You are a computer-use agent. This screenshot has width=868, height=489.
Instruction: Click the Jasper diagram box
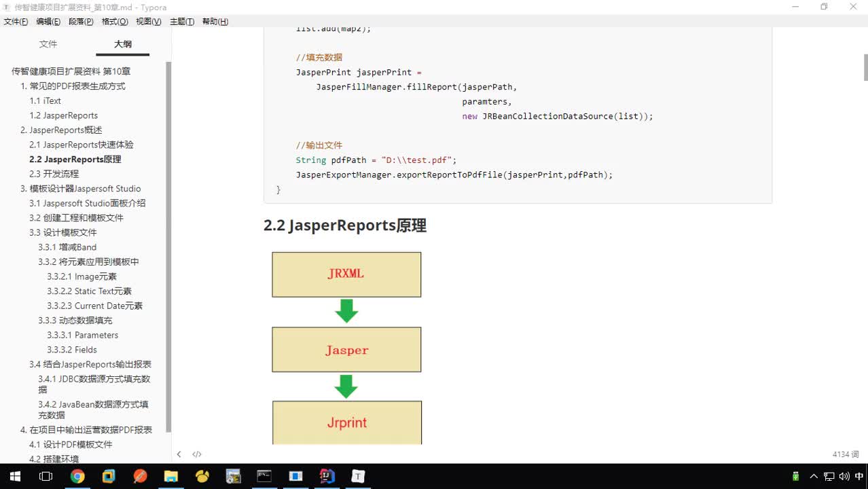coord(346,350)
